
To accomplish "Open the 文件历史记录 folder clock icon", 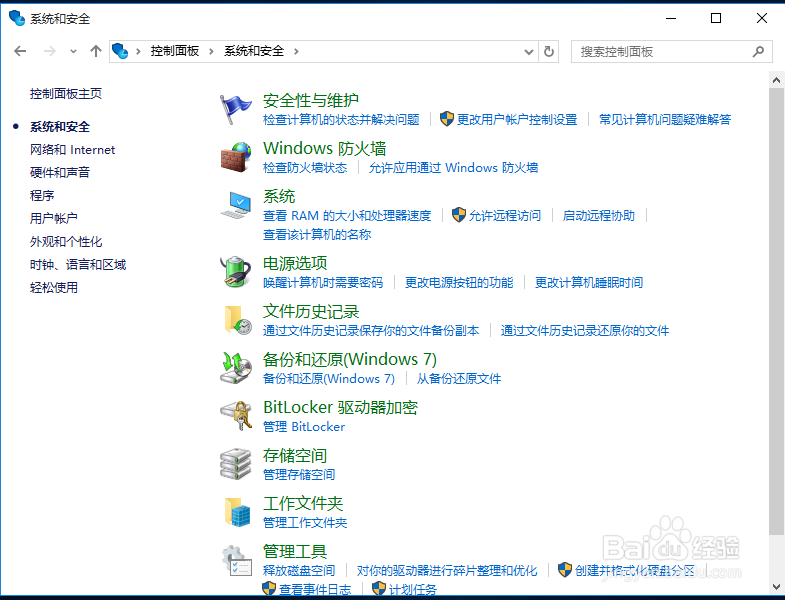I will tap(237, 320).
